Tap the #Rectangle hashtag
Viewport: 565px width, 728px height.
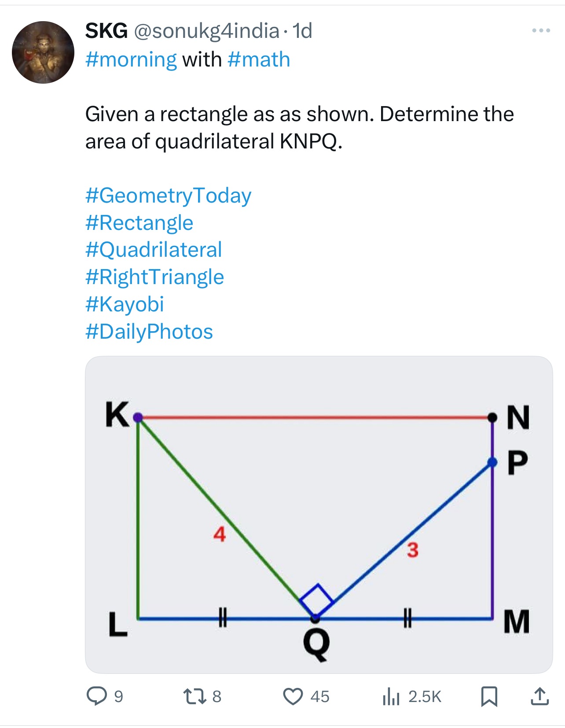[x=139, y=223]
